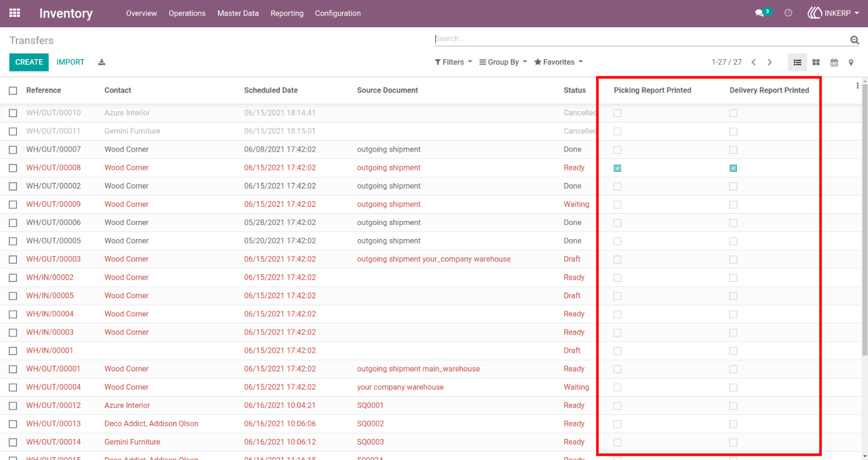Screen dimensions: 868x460
Task: Open transfer WH/OUT/00001
Action: 53,369
